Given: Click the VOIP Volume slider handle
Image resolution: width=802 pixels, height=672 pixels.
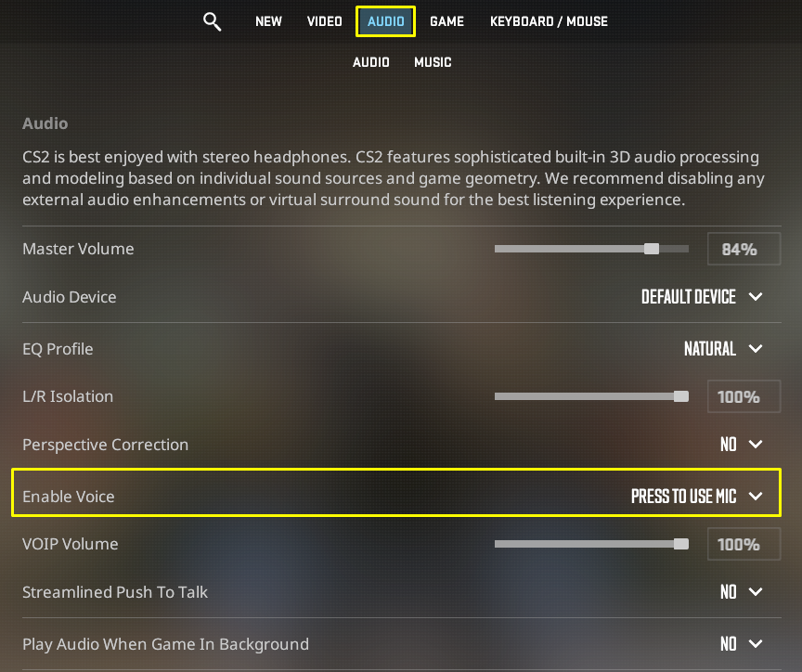Looking at the screenshot, I should coord(680,544).
